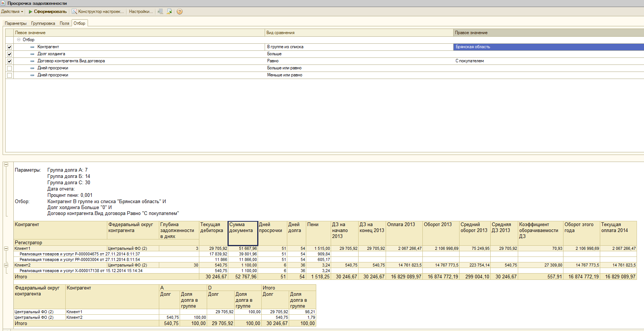Click the save settings icon

tap(169, 11)
